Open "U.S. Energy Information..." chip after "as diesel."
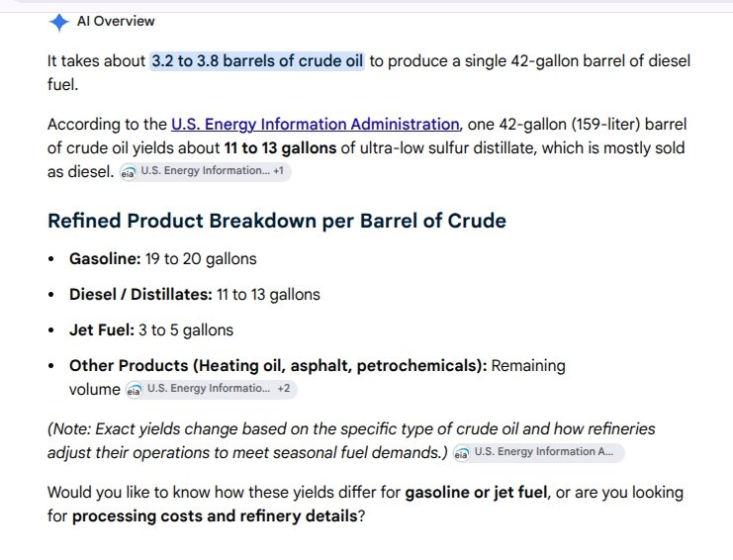The image size is (733, 560). [205, 171]
